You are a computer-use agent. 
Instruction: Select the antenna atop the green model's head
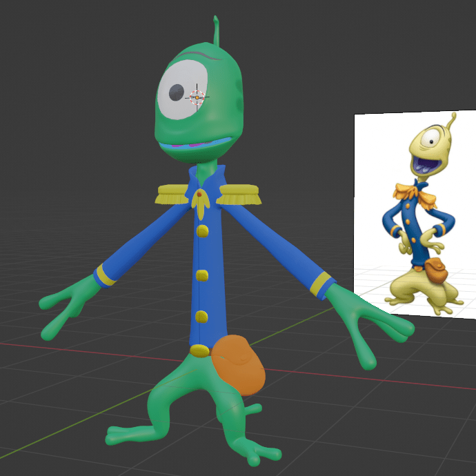[x=217, y=31]
